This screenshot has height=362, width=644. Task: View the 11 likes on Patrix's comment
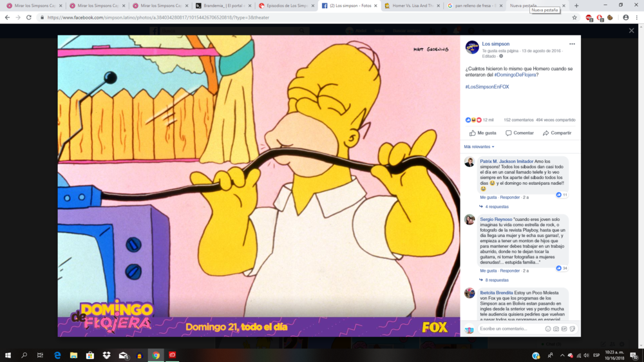[562, 195]
